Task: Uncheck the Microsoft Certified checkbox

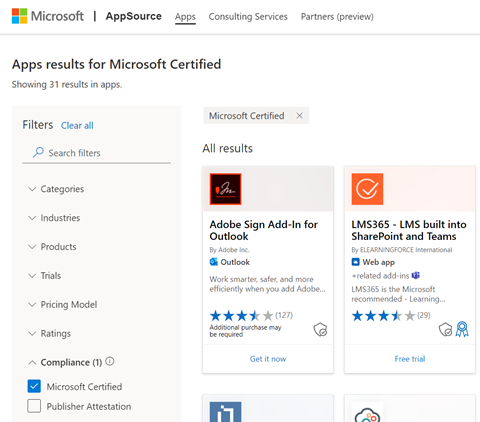Action: point(34,386)
